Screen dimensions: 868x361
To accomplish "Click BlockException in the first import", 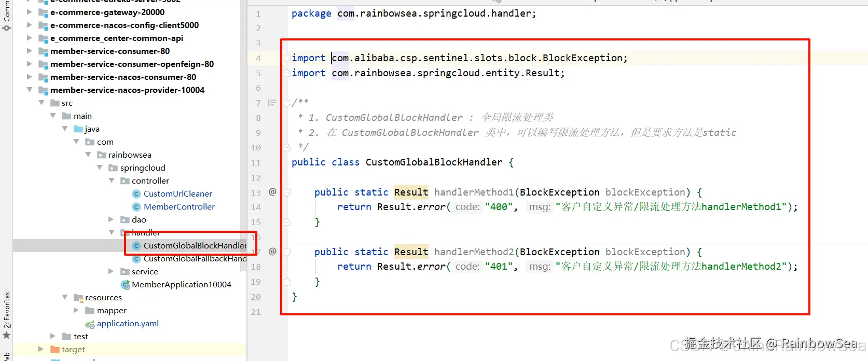I will 582,58.
